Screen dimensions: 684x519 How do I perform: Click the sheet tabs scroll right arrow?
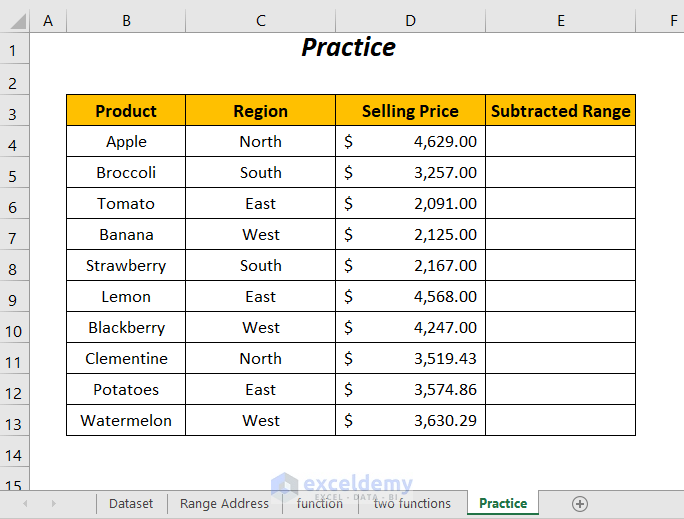coord(53,503)
